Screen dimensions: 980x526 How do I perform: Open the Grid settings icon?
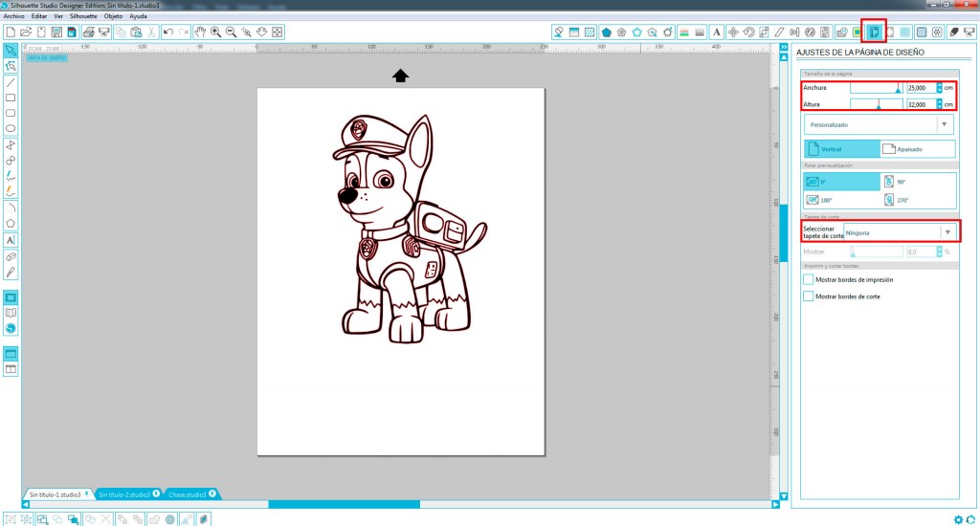[x=905, y=32]
